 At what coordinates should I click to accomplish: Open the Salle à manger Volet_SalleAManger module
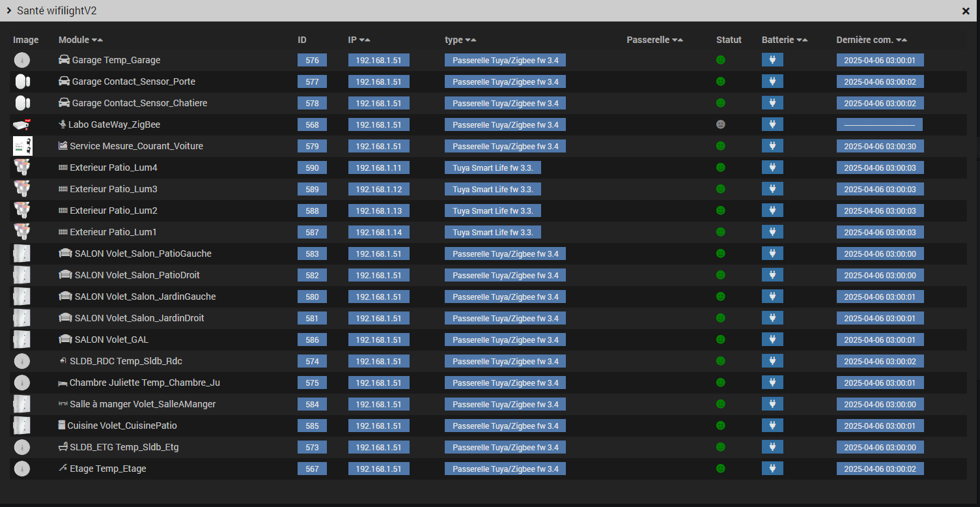[x=143, y=404]
